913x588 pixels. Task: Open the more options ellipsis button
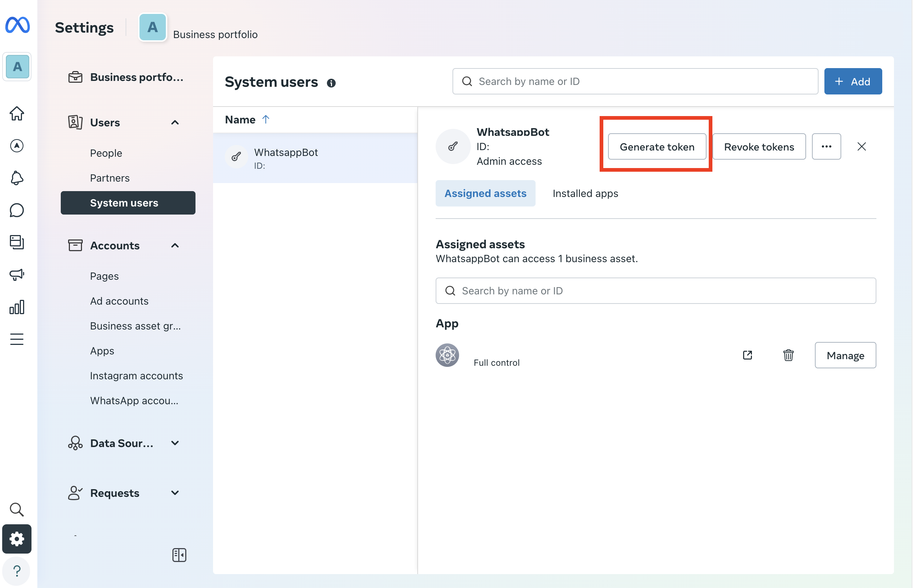(x=826, y=146)
